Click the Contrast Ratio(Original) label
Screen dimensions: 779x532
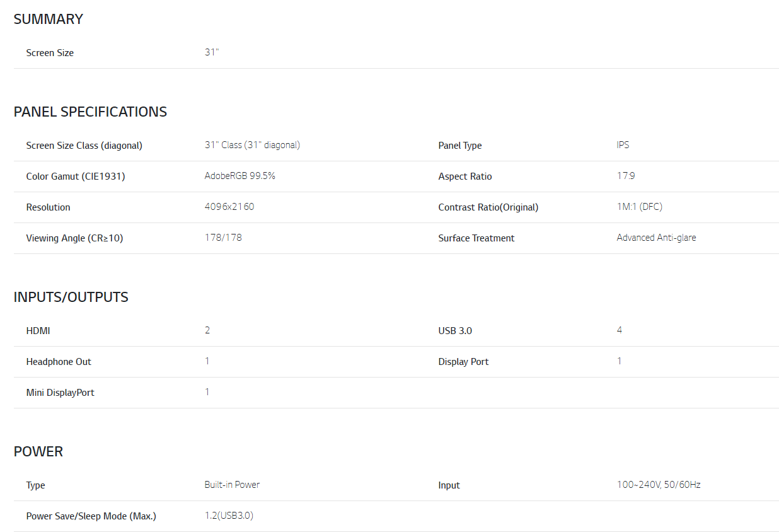488,207
